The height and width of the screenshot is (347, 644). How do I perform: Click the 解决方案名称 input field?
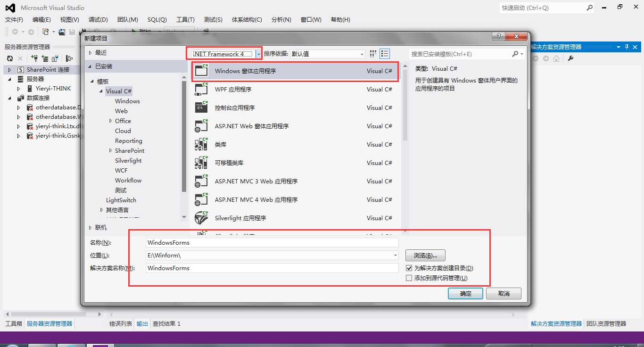point(272,268)
